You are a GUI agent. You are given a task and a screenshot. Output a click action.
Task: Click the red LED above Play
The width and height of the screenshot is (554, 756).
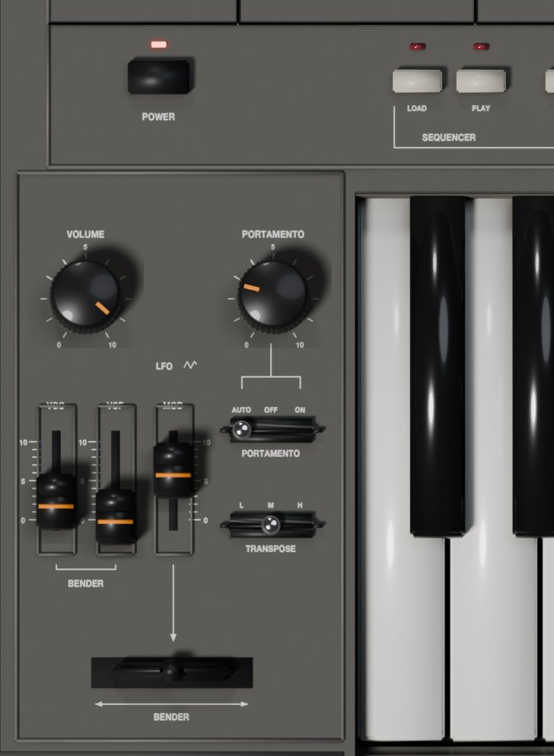pos(481,46)
